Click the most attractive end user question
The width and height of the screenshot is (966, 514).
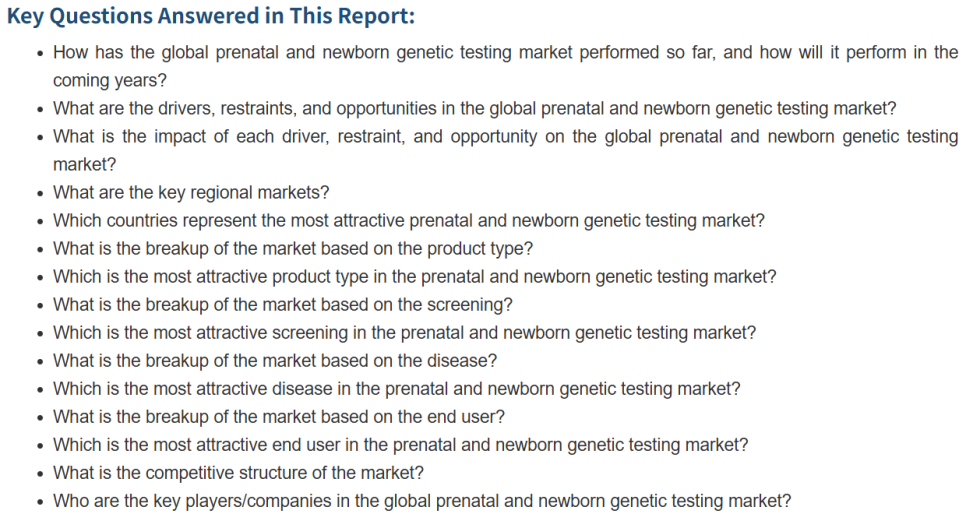(x=400, y=445)
